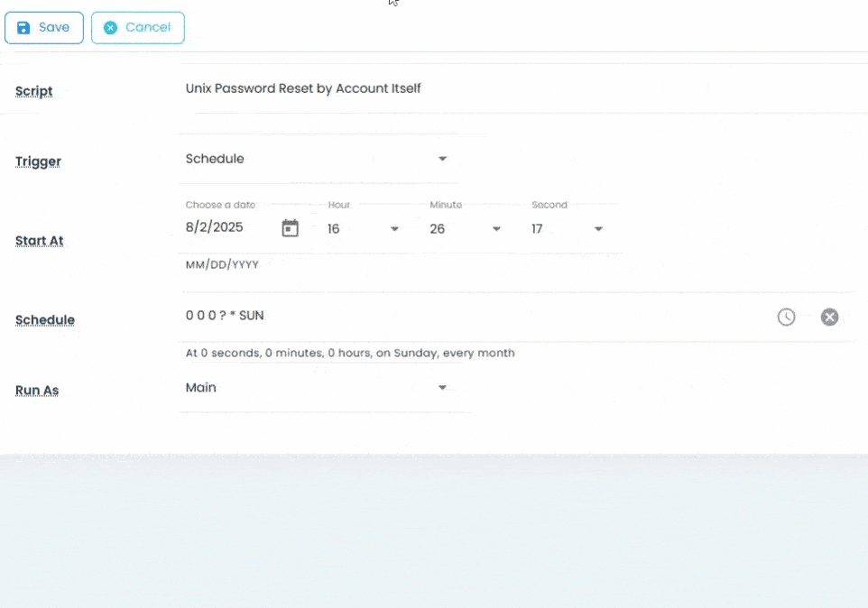Click the dropdown arrow on the Hour field
Screen dimensions: 868x608
point(394,229)
